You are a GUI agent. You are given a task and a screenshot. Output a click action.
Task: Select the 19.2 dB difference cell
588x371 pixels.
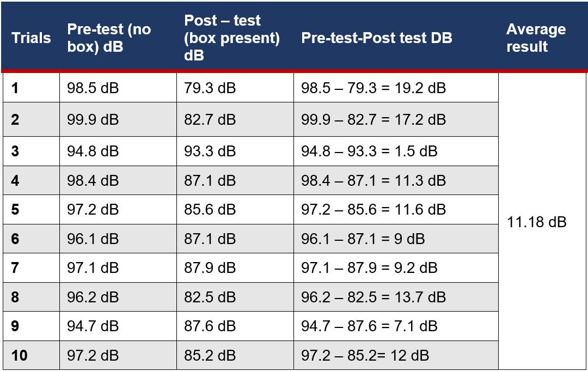coord(373,88)
